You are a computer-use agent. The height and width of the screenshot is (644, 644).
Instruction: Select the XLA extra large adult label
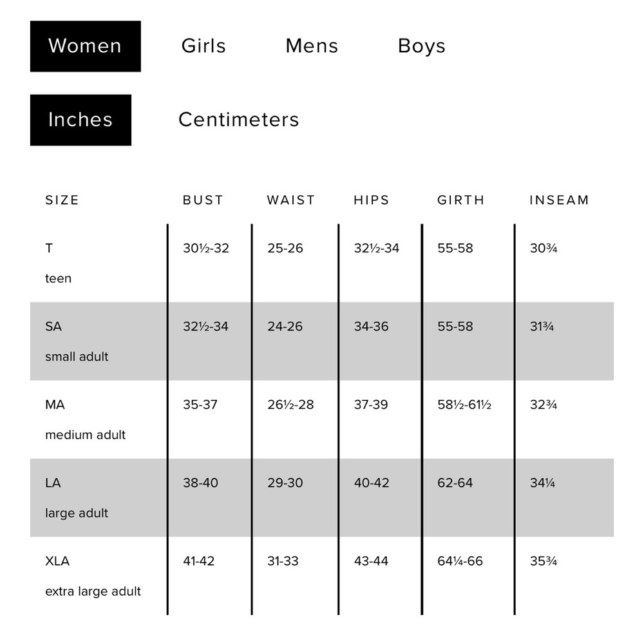pos(93,576)
